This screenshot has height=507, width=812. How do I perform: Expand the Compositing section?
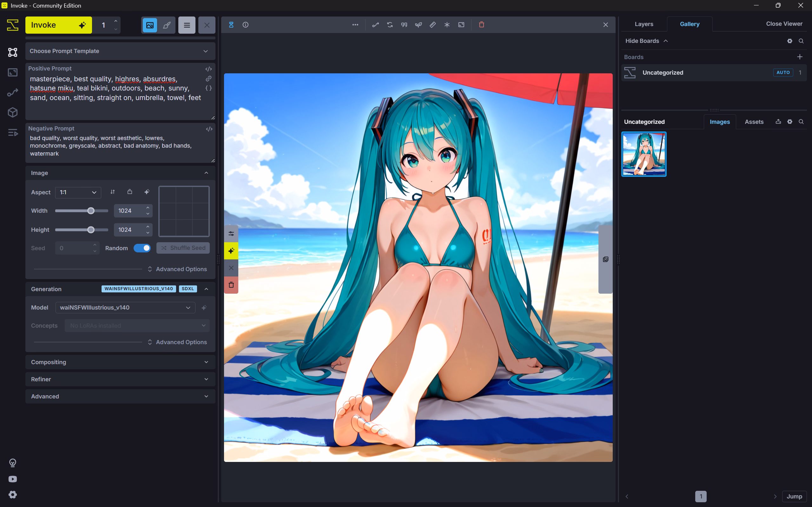tap(120, 362)
